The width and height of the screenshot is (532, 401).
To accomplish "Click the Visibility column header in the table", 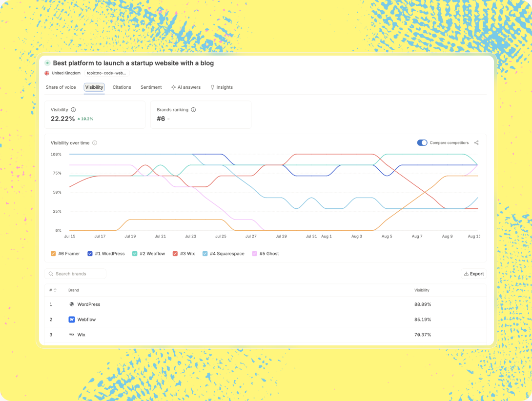I will (422, 290).
